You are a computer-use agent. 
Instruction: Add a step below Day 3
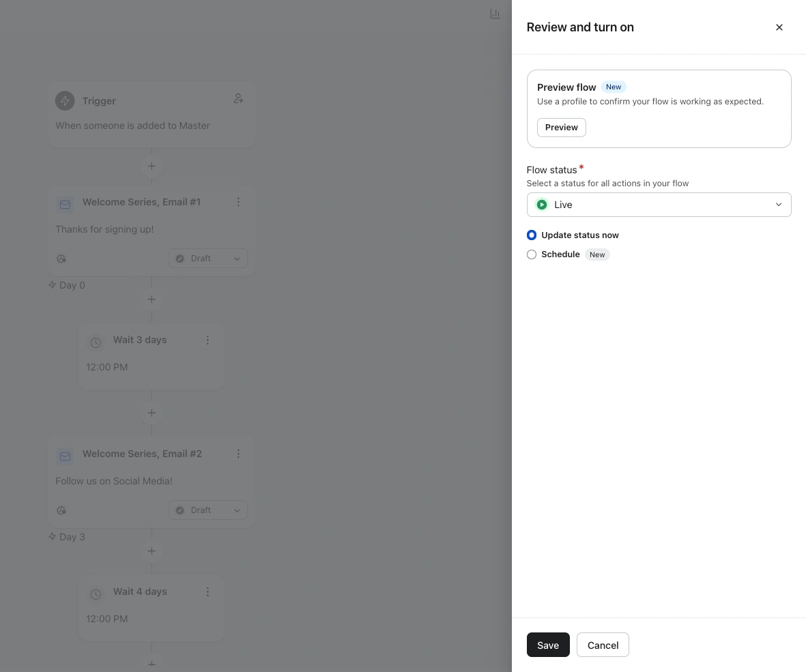152,551
